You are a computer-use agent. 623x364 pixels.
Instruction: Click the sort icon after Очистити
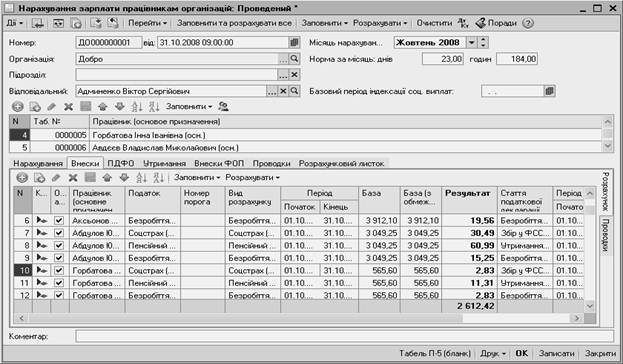463,23
